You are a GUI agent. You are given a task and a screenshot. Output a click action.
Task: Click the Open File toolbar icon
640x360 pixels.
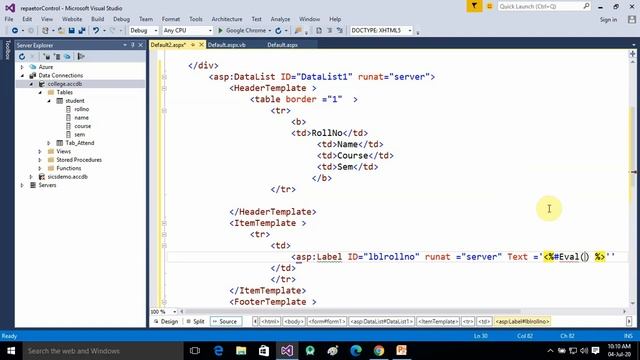(61, 31)
